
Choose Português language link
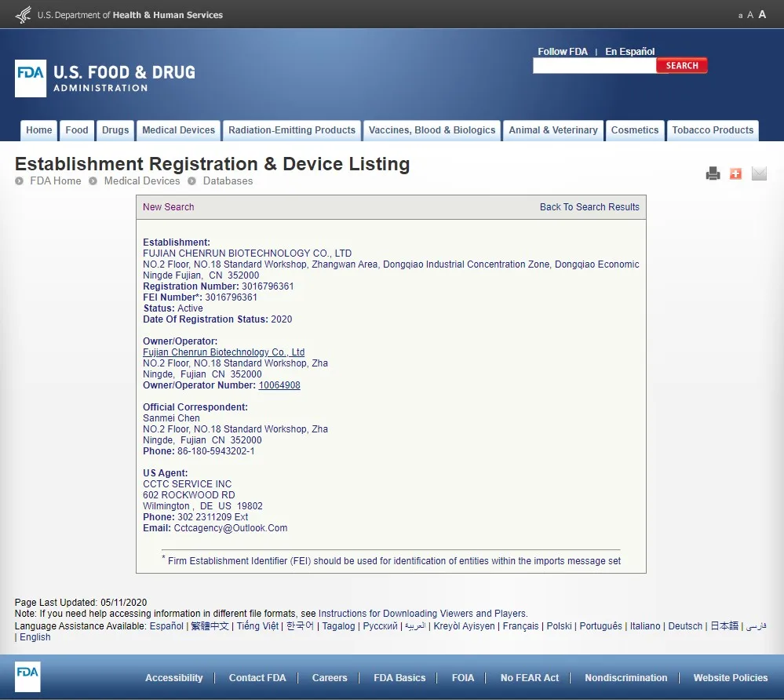(x=600, y=626)
